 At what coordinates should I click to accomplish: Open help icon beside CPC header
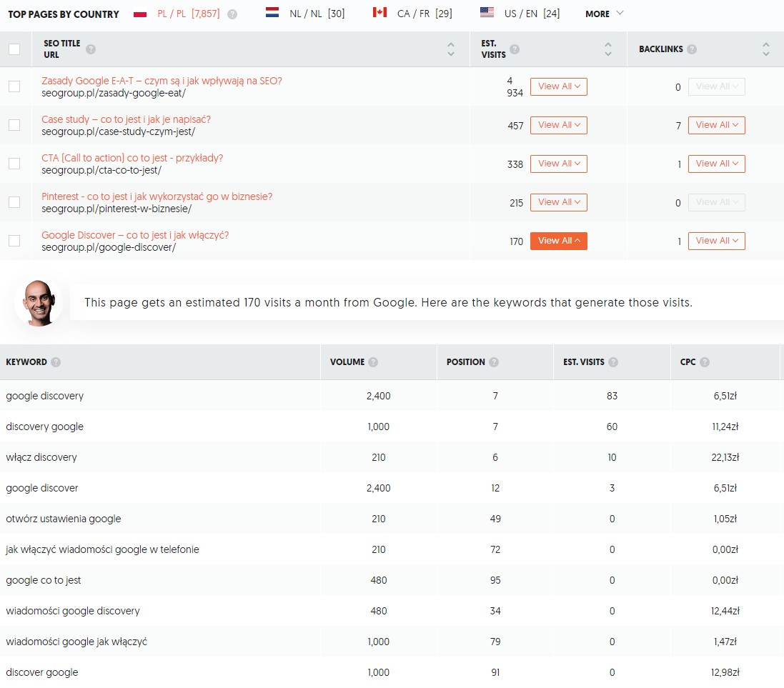[704, 362]
